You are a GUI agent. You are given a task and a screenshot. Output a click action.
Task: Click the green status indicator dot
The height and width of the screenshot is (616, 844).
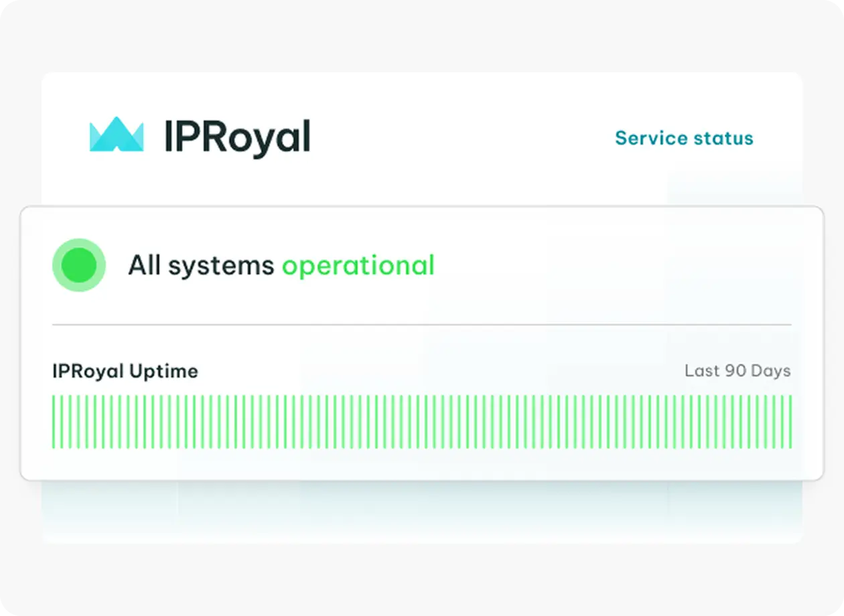click(79, 265)
